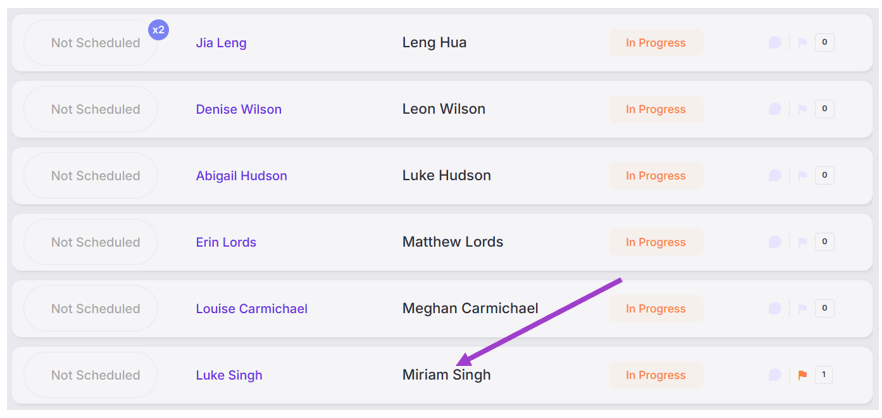Click the flag icon in Abigail Hudson row
Image resolution: width=882 pixels, height=418 pixels.
802,175
